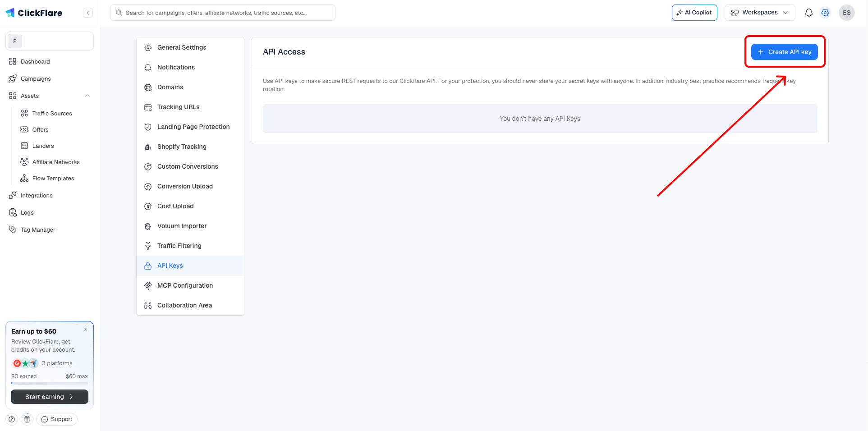
Task: Click the Collaboration Area icon
Action: coord(148,306)
